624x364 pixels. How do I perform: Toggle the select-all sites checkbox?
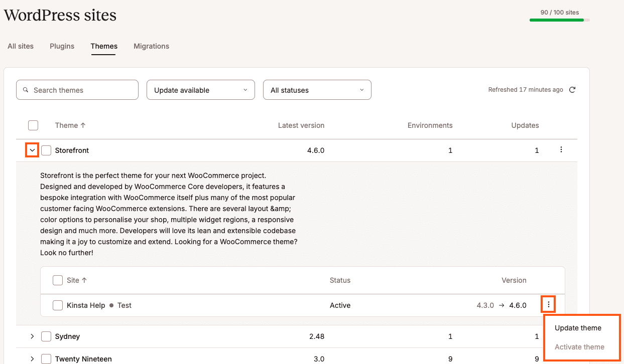[x=58, y=280]
